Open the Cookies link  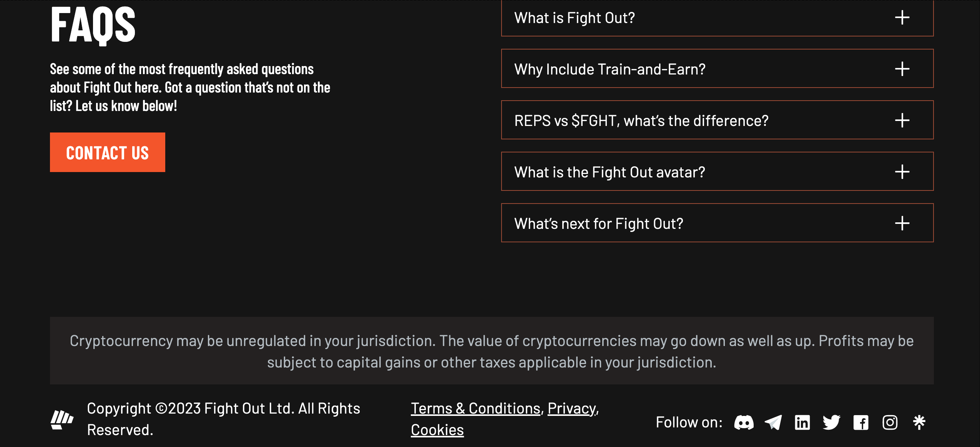pos(437,430)
